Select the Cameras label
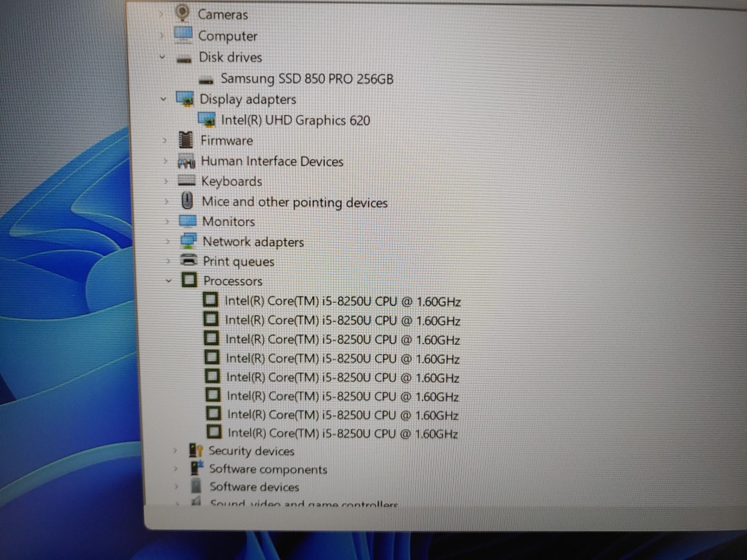747x560 pixels. (x=223, y=15)
